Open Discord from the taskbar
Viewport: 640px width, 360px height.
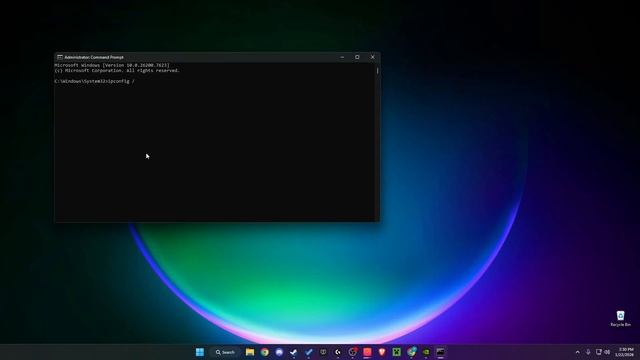(x=279, y=352)
